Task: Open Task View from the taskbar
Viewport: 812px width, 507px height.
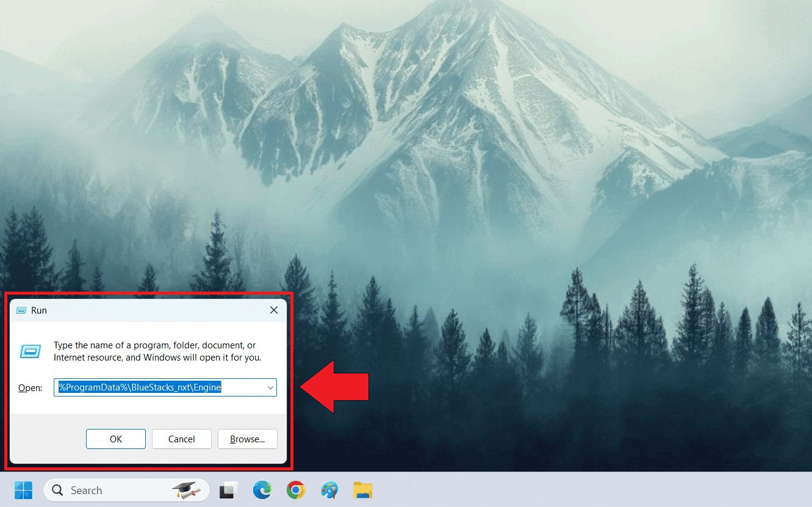Action: [228, 490]
